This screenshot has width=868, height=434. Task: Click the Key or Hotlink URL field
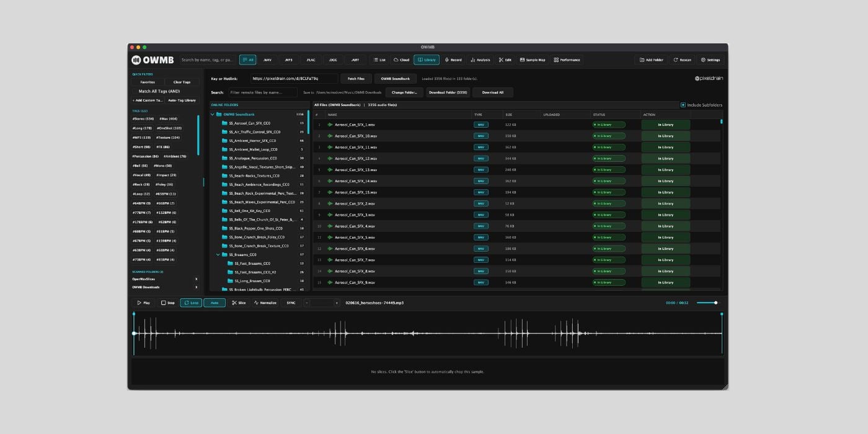[x=294, y=79]
